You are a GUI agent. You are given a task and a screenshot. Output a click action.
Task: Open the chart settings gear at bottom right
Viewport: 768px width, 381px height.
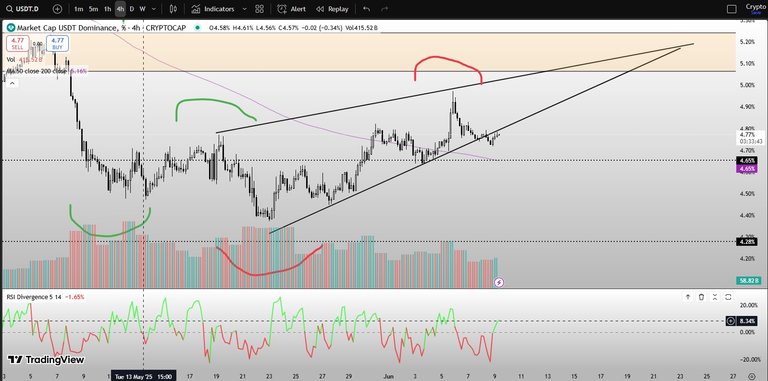[752, 377]
